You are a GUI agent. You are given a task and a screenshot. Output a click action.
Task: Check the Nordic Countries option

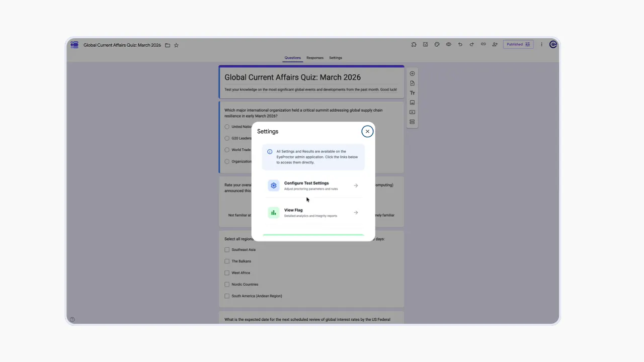tap(227, 285)
